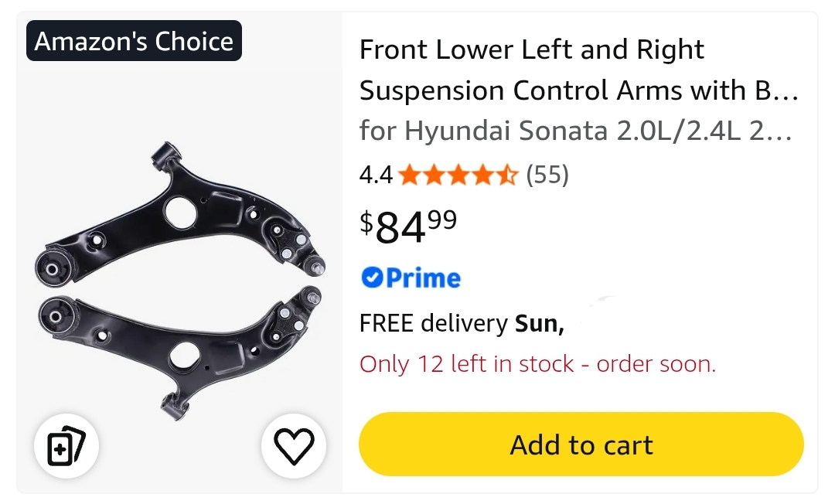Click the heart wishlist icon
The width and height of the screenshot is (835, 504).
[294, 445]
